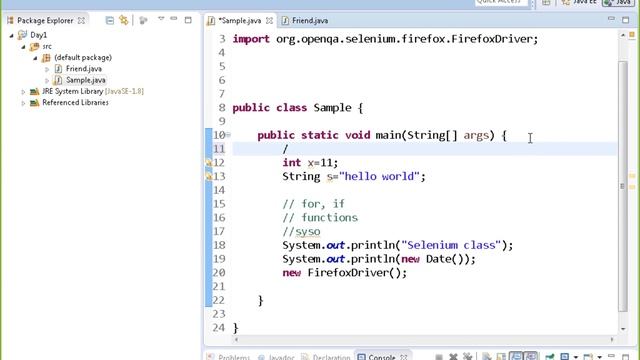Click the warning marker on line 12

[209, 162]
